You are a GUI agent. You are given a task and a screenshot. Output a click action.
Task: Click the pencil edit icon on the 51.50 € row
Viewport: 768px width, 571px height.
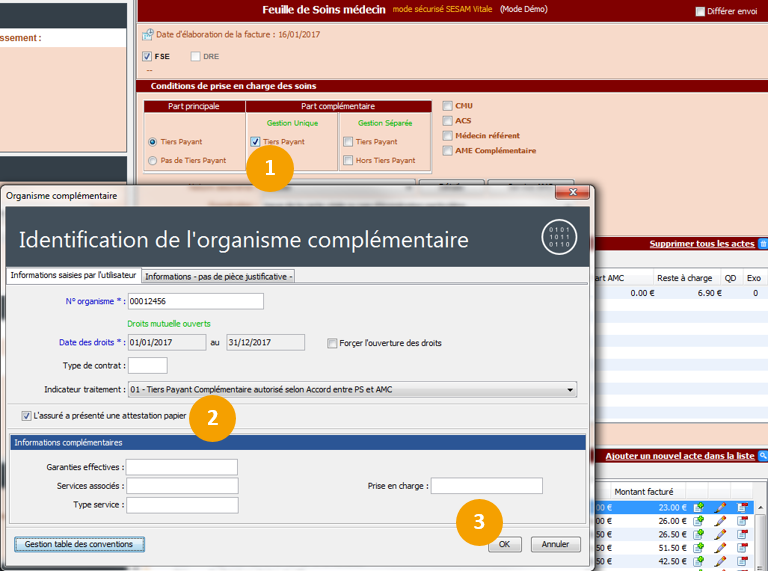(721, 548)
